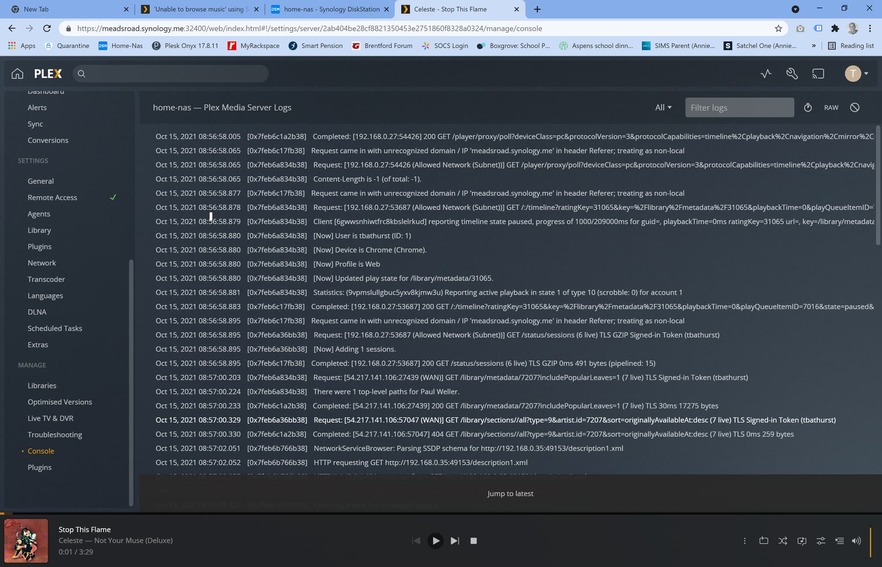
Task: Open Optimised Versions
Action: pyautogui.click(x=60, y=402)
